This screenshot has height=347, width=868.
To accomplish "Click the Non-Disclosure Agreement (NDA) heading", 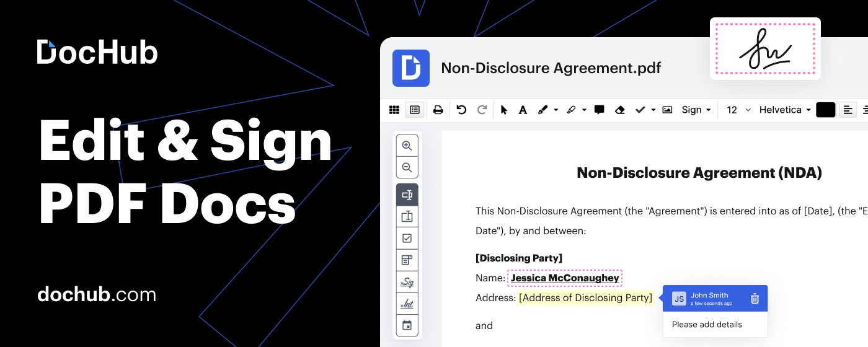I will tap(699, 173).
